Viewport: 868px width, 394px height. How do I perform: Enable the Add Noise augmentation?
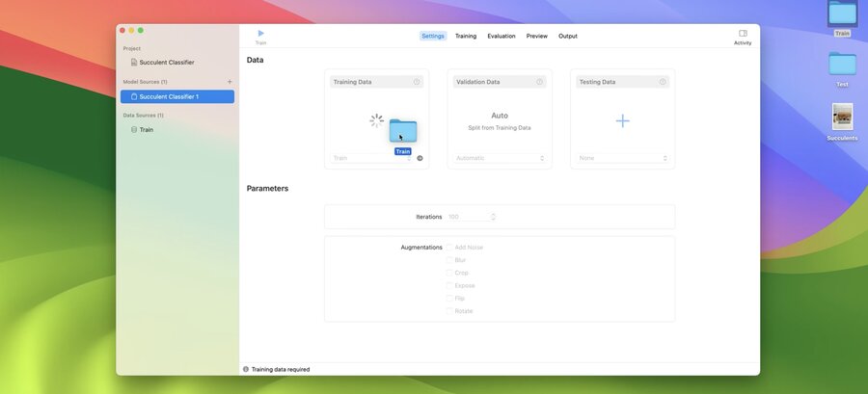(449, 248)
